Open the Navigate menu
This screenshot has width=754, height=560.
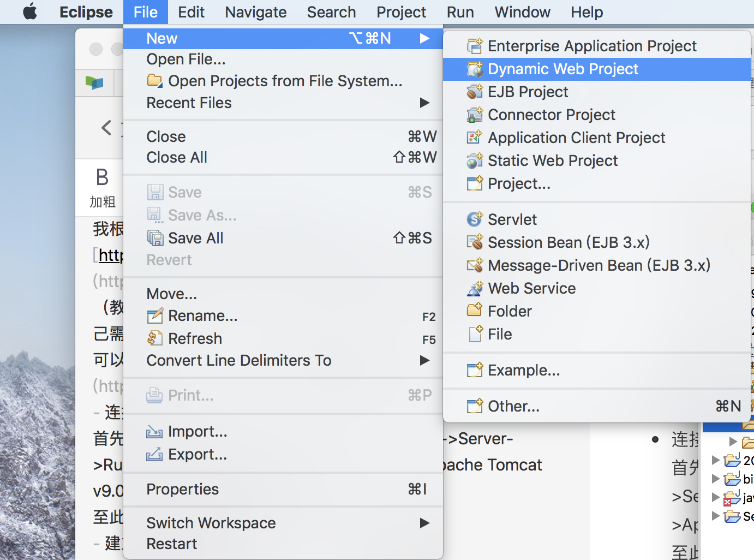255,12
